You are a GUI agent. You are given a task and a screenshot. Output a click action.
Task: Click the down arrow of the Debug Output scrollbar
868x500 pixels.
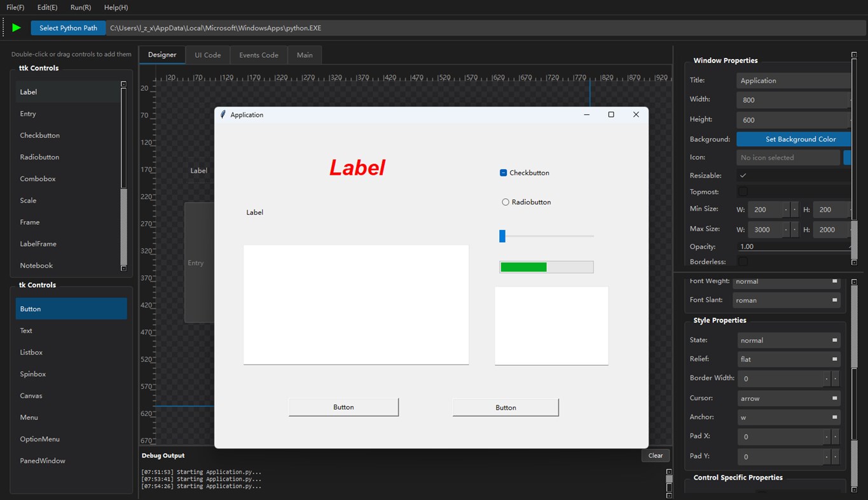(669, 495)
